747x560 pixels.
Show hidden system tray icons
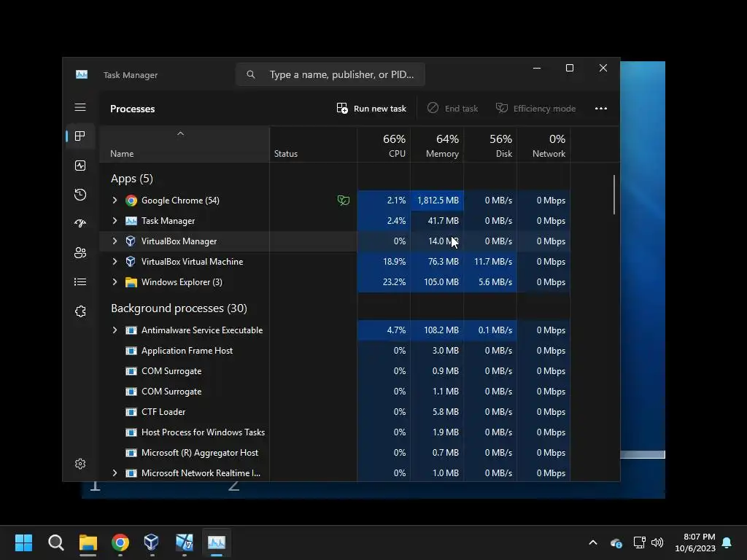point(593,542)
